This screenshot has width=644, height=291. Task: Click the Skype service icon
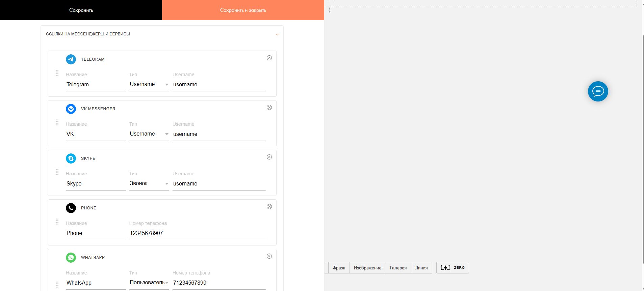pos(71,158)
